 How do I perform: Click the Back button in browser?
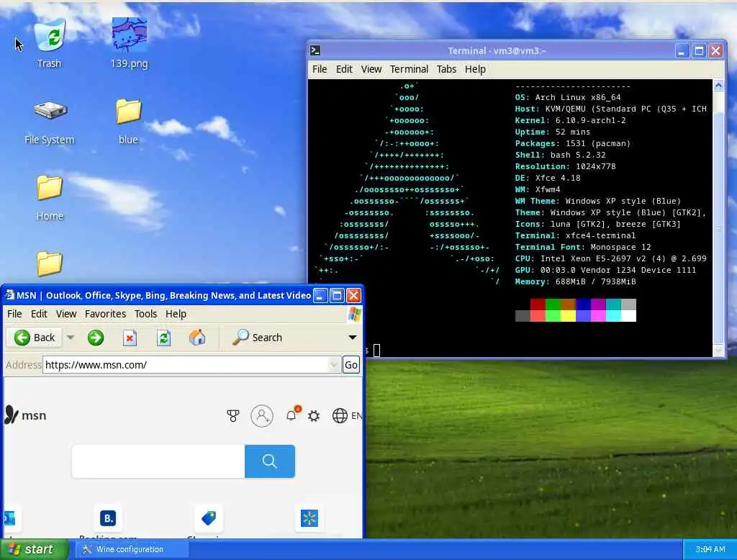pos(35,338)
